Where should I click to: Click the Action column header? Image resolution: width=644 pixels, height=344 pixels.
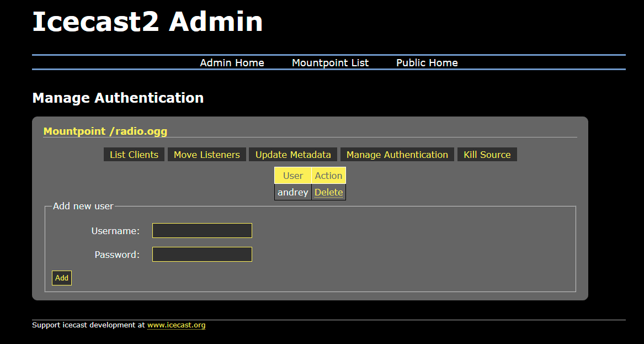[x=328, y=176]
